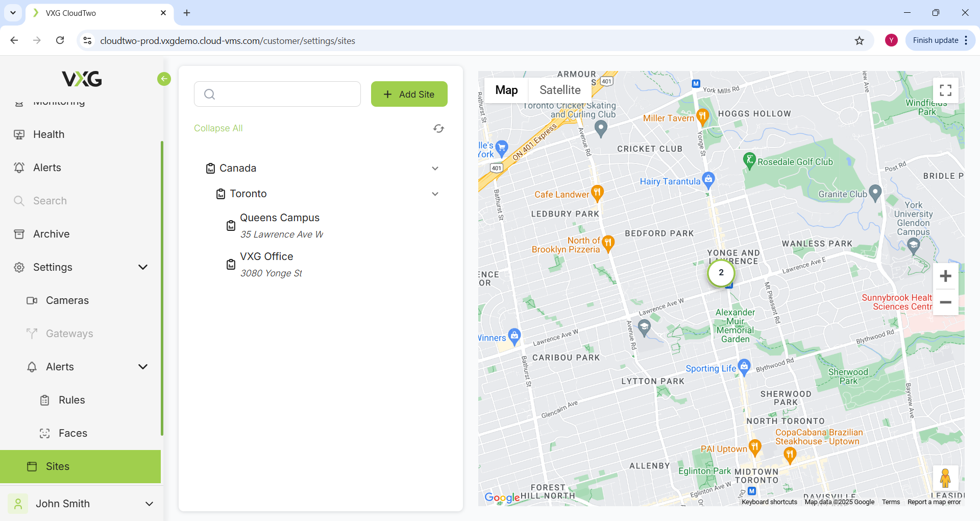Click the map cluster marker labeled 2

[721, 273]
